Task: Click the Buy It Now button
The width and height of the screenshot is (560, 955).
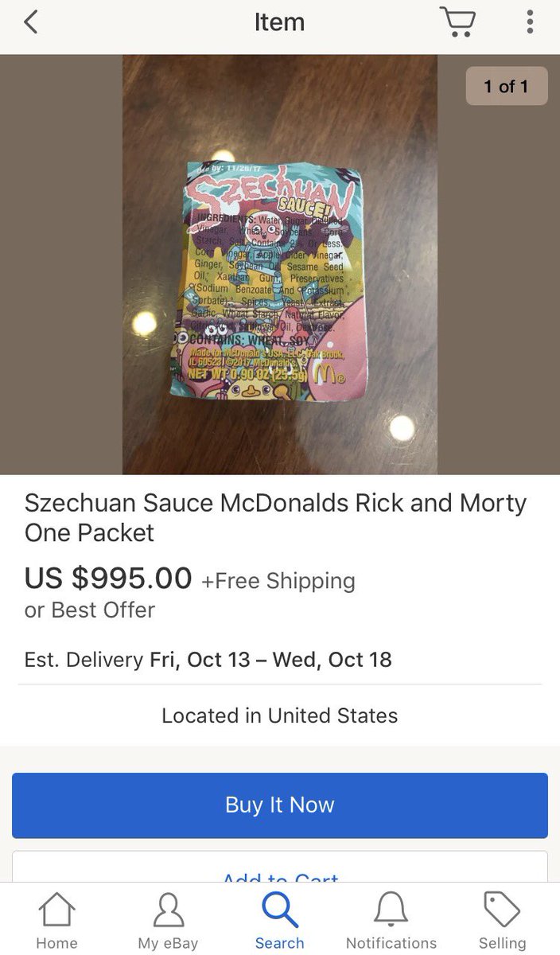Action: click(x=280, y=805)
